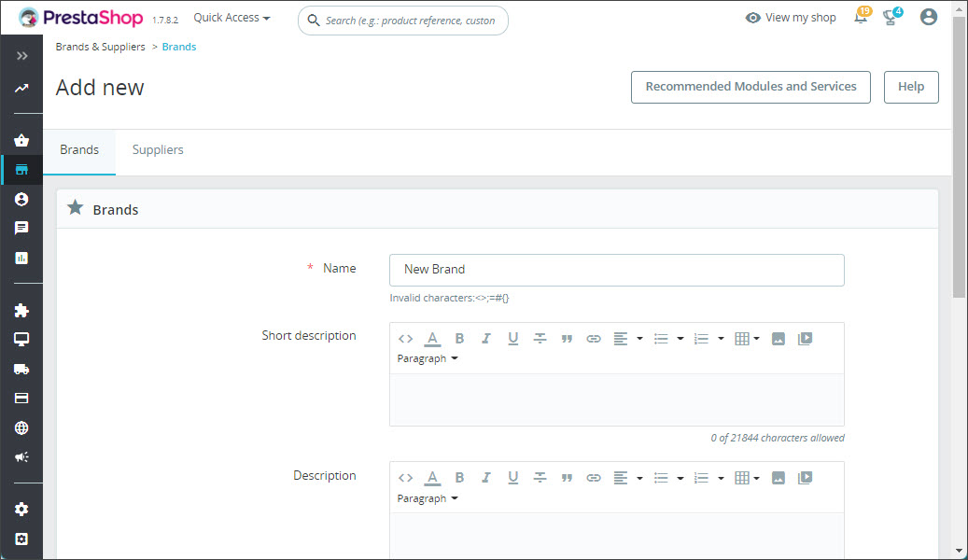968x560 pixels.
Task: Click inside Short description text area
Action: tap(617, 399)
